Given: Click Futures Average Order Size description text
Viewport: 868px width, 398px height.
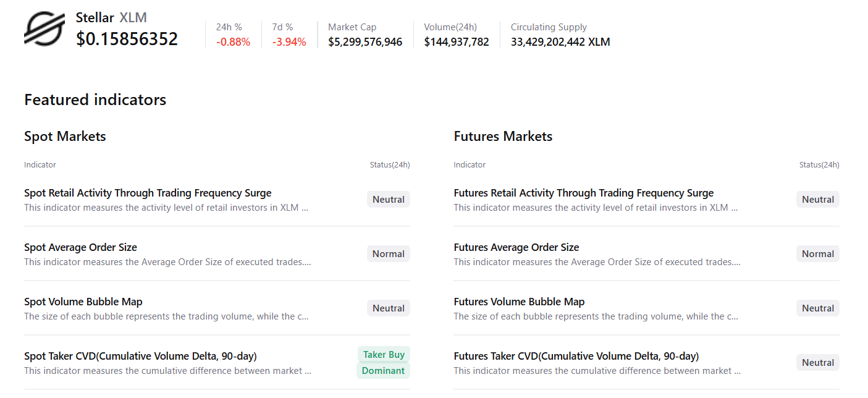Looking at the screenshot, I should click(597, 262).
